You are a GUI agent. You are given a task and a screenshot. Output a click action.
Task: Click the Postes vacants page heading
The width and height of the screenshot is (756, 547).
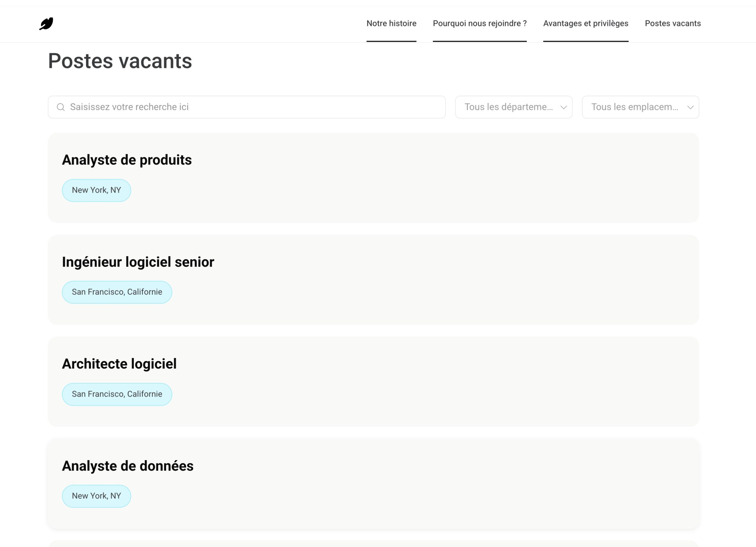[120, 61]
